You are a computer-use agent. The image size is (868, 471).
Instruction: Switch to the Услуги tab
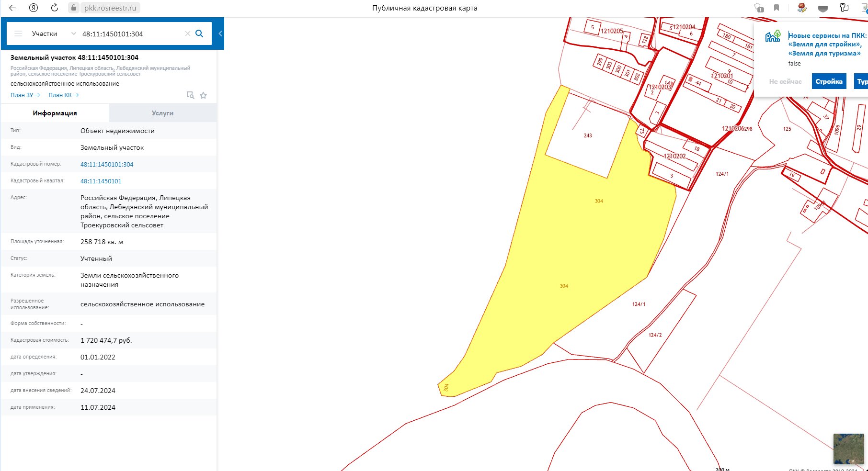[162, 113]
